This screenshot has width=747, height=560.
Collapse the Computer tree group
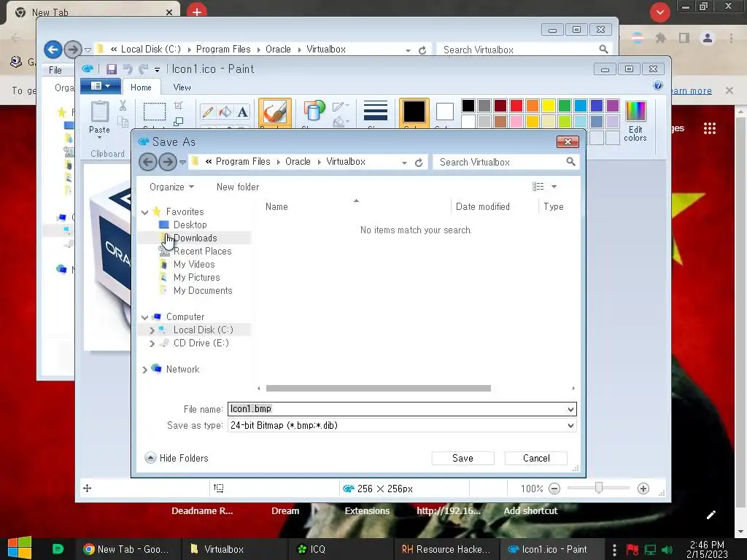pos(145,317)
